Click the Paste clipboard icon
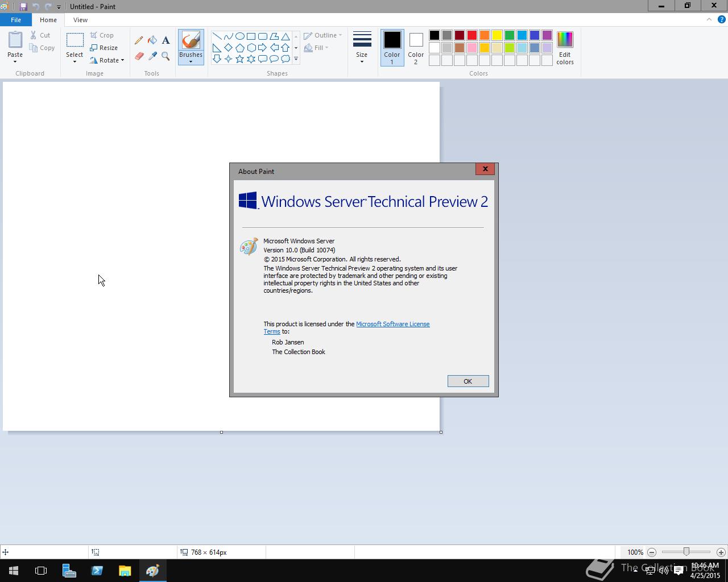Screen dimensions: 728x582 click(x=15, y=40)
